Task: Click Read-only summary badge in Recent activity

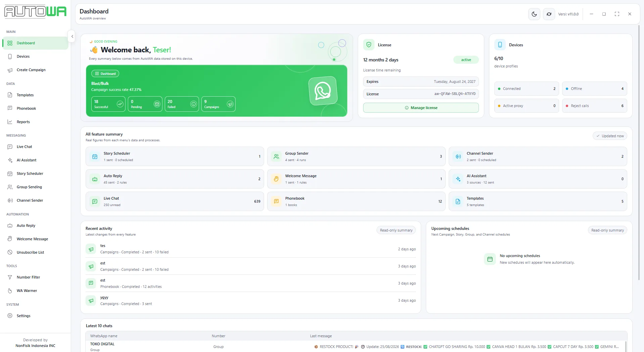Action: [x=396, y=230]
